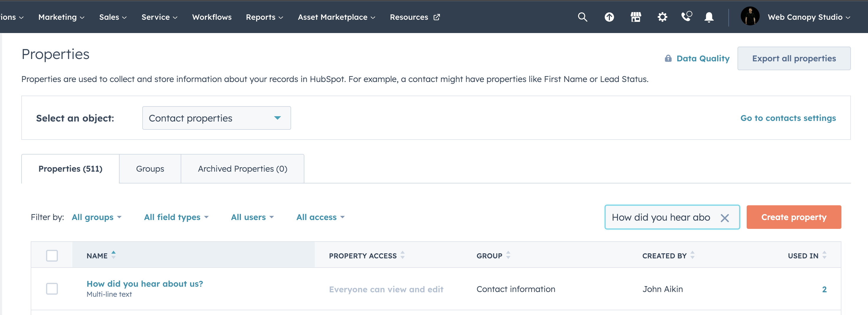
Task: Switch to the Groups tab
Action: 150,169
